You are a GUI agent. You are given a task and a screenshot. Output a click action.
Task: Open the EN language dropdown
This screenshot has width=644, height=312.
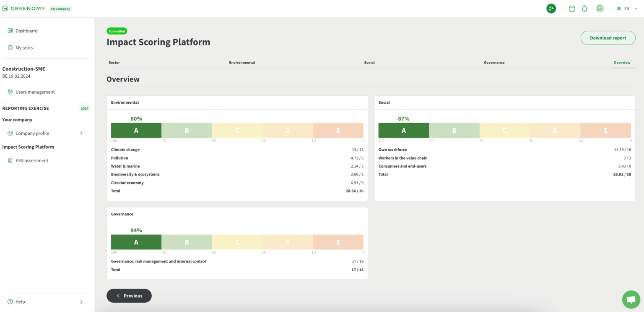[x=627, y=8]
